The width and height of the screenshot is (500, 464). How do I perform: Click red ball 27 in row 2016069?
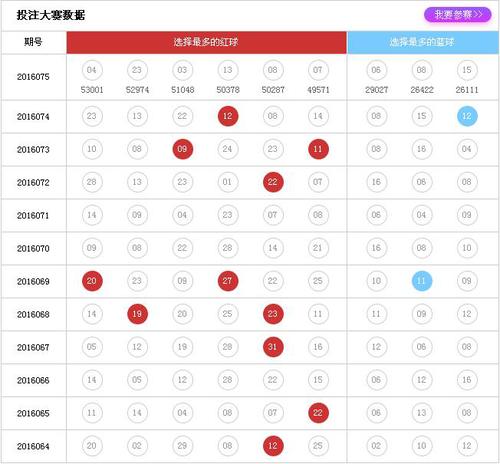228,281
